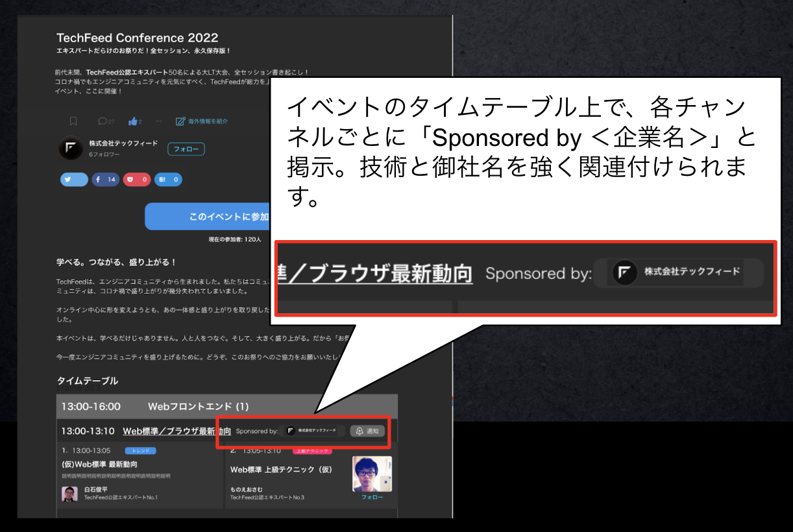Save to Pocket button showing 0
This screenshot has width=793, height=532.
(137, 180)
